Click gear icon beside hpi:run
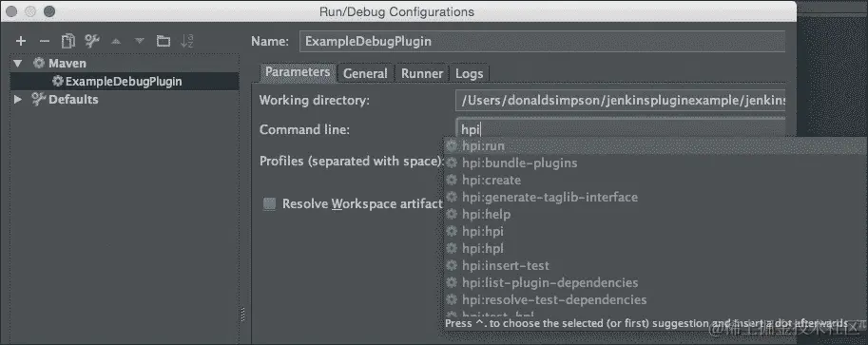This screenshot has height=345, width=868. point(453,146)
